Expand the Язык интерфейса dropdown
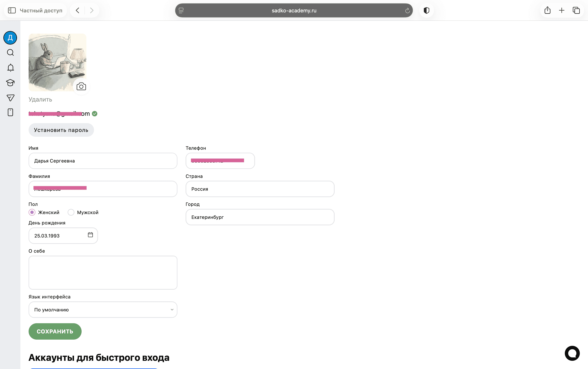 point(103,309)
